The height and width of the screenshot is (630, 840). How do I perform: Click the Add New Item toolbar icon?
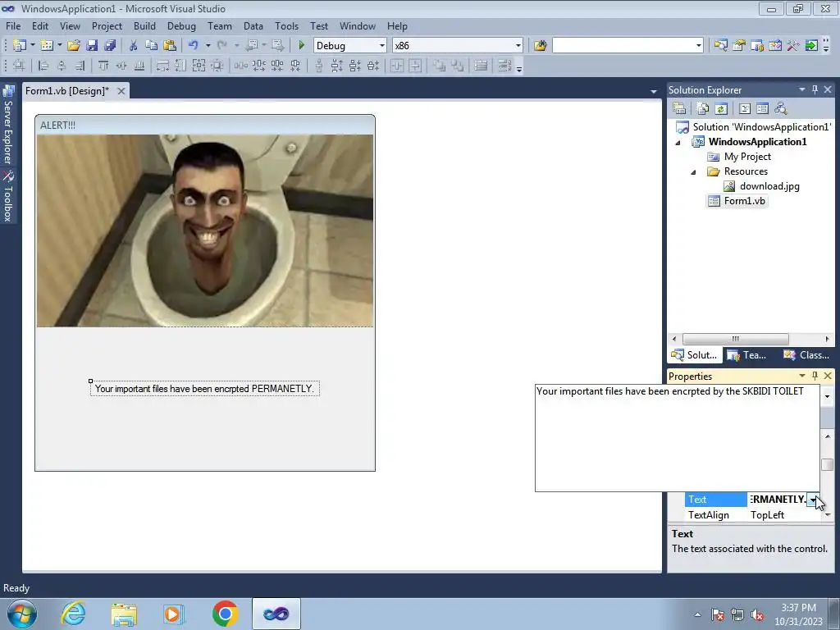pyautogui.click(x=47, y=46)
